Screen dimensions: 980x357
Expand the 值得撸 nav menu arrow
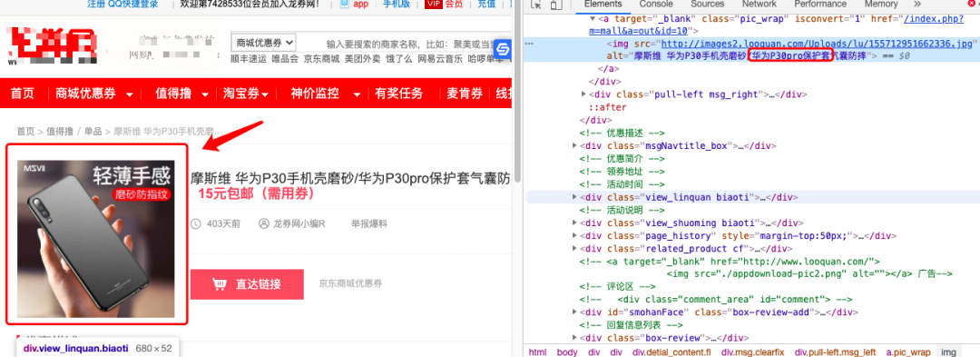tap(204, 95)
